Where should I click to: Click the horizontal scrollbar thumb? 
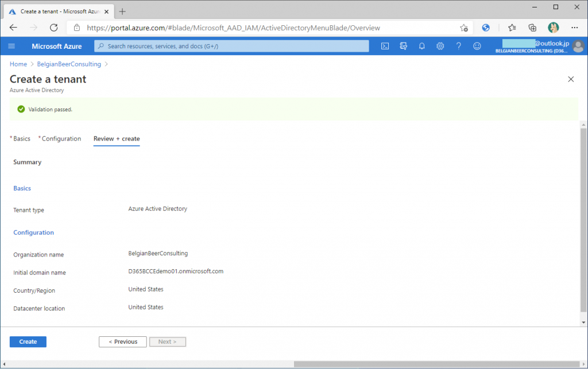click(437, 364)
